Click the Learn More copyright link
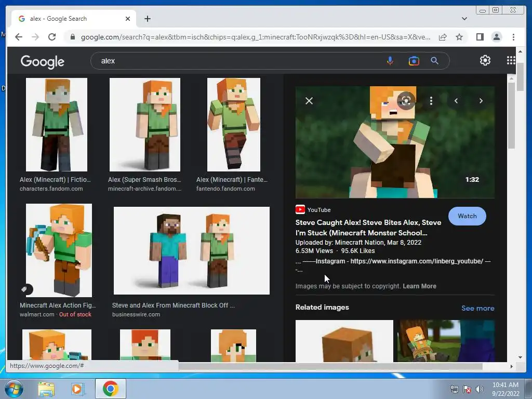 pyautogui.click(x=419, y=286)
